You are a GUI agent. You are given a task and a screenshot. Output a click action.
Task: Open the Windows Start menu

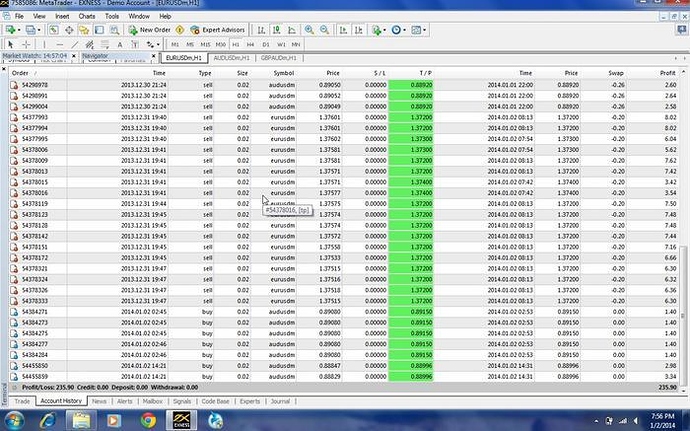pyautogui.click(x=15, y=420)
